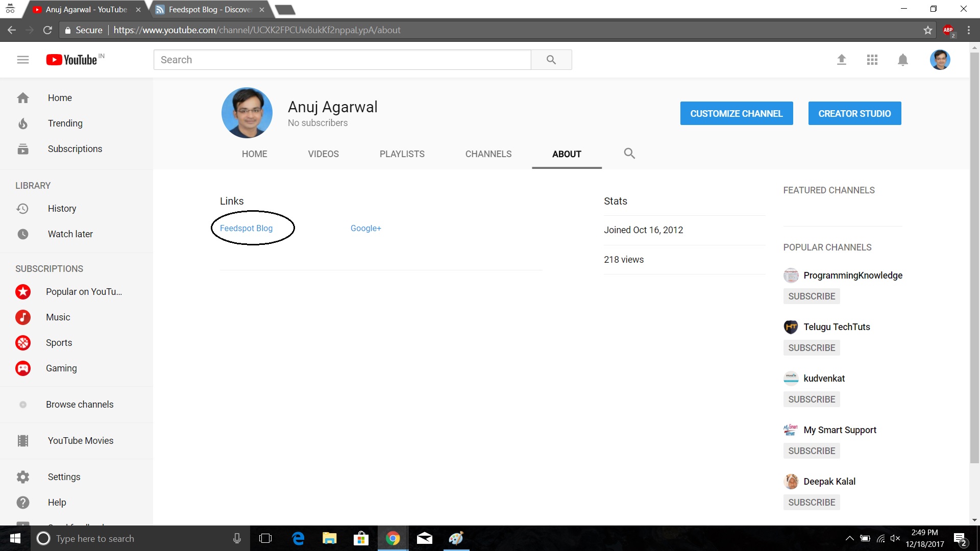Click the page vertical scrollbar
This screenshot has width=980, height=551.
974,257
